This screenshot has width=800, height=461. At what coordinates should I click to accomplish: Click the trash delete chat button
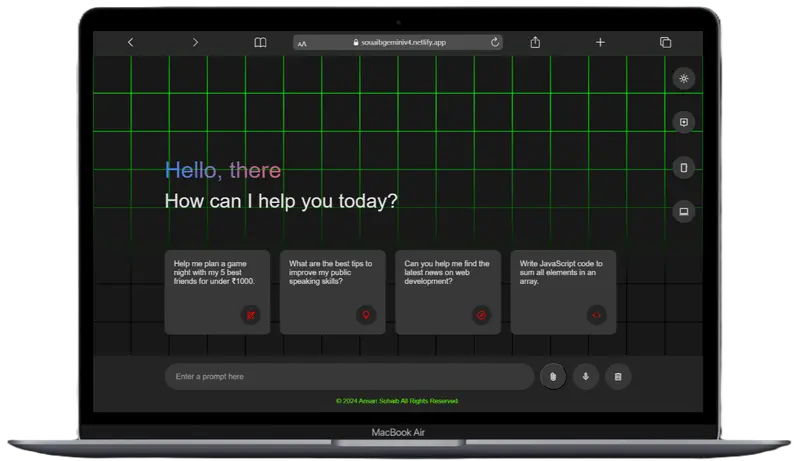pos(618,377)
